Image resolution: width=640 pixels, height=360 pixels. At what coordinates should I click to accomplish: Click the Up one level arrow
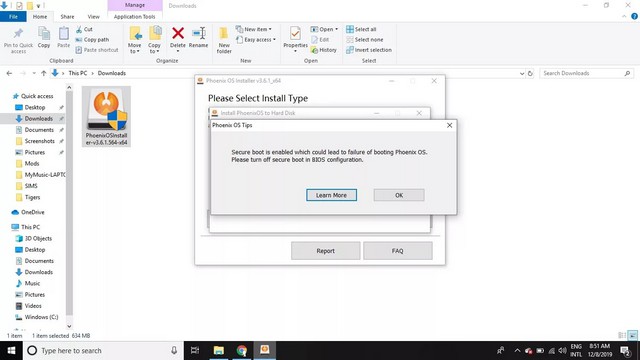44,73
